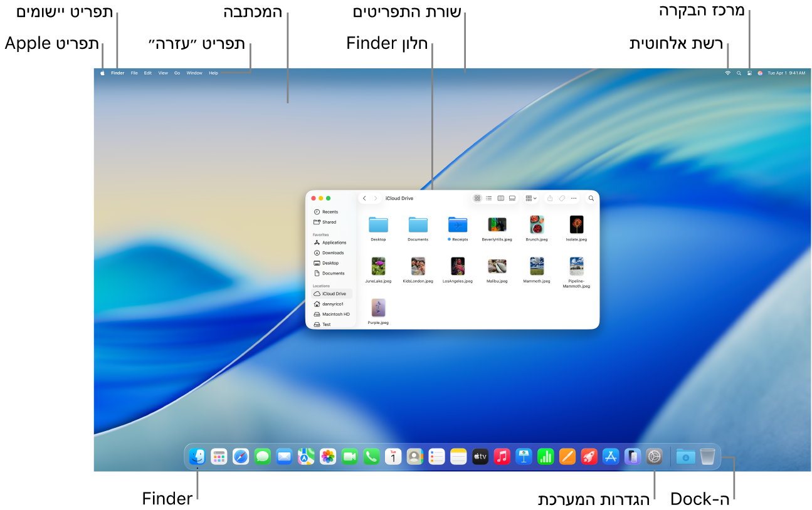Open the Receipts folder thumbnail
This screenshot has height=510, width=812.
point(457,224)
